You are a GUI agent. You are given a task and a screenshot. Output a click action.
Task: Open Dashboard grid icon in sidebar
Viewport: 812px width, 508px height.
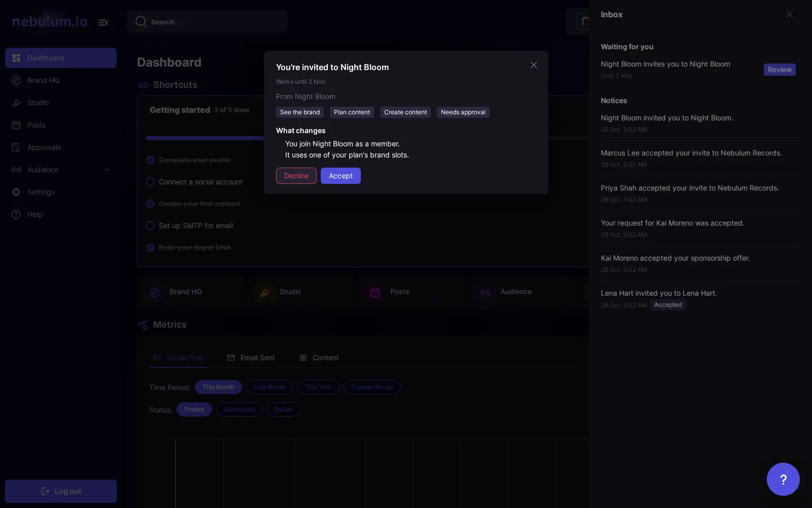(x=16, y=58)
